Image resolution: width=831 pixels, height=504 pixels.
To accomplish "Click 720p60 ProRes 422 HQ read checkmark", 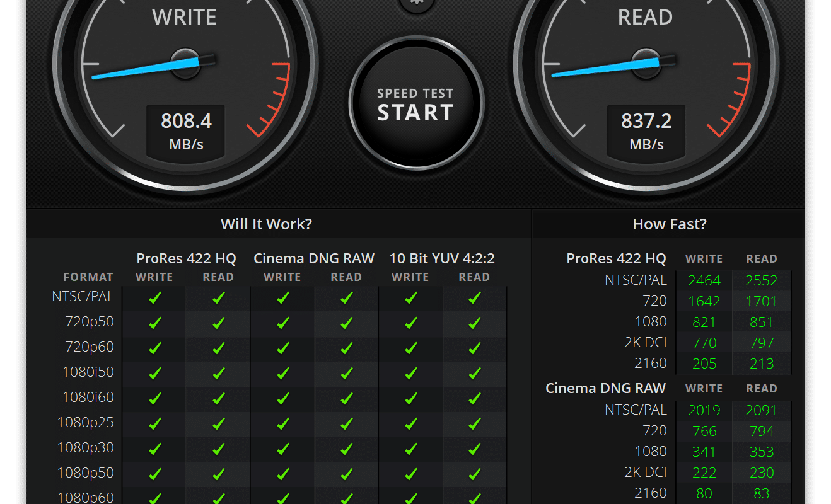I will (219, 348).
